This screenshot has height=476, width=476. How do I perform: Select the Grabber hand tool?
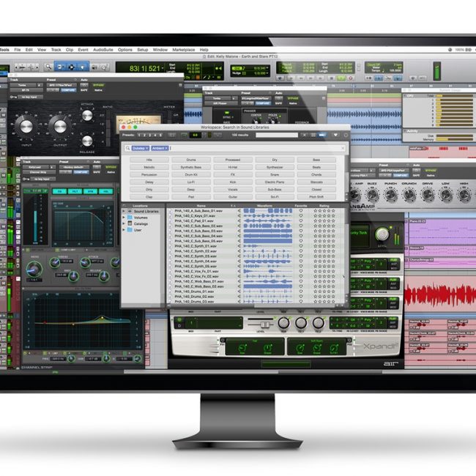[x=82, y=67]
